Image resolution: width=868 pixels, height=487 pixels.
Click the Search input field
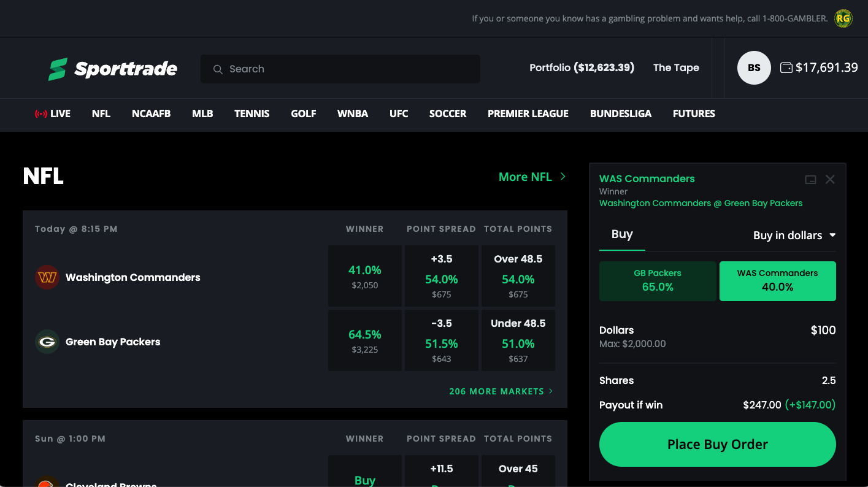point(340,69)
